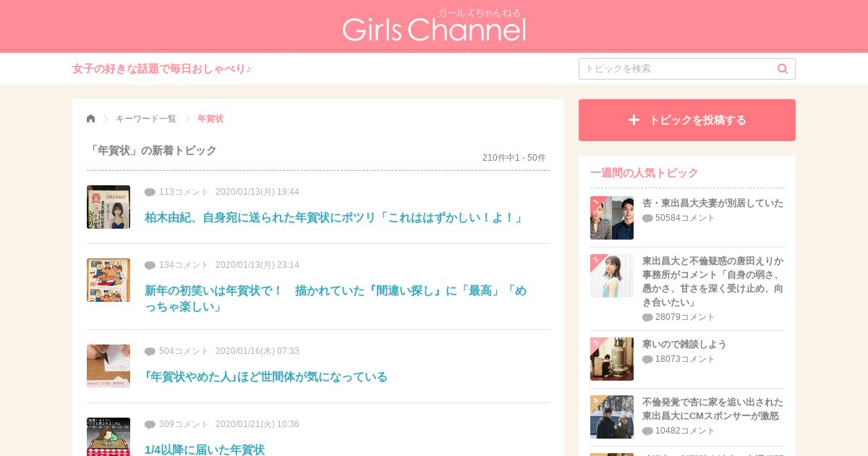
Task: Click the 50584コメント count
Action: [x=685, y=218]
